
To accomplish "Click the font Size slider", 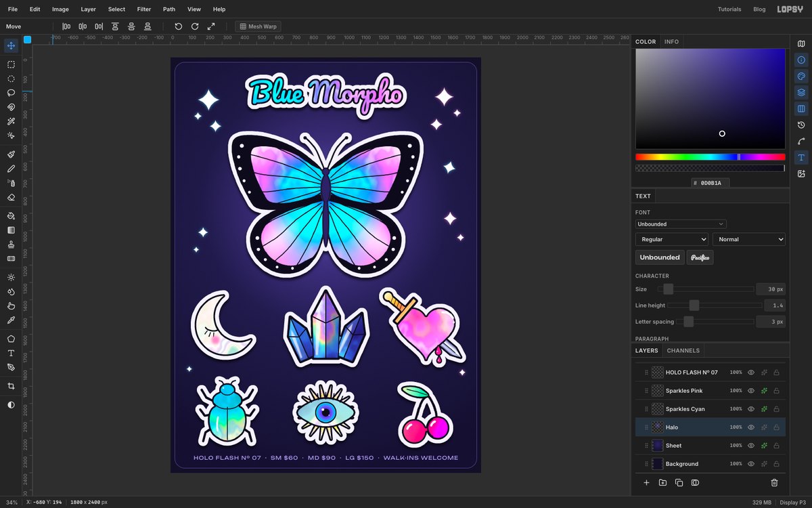I will pos(706,289).
